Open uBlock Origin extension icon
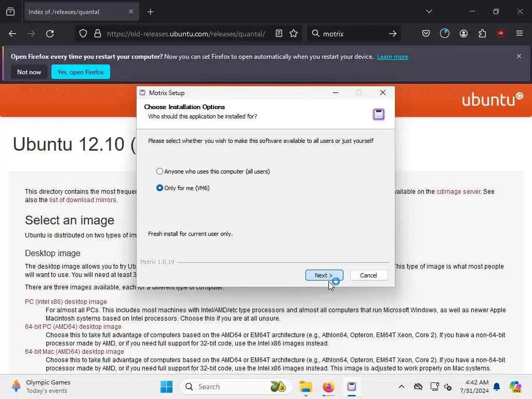 point(501,33)
